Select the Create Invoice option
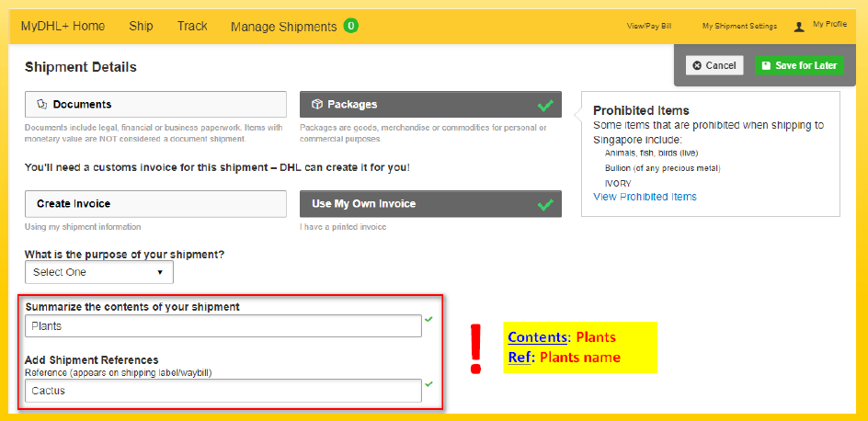 click(x=155, y=203)
